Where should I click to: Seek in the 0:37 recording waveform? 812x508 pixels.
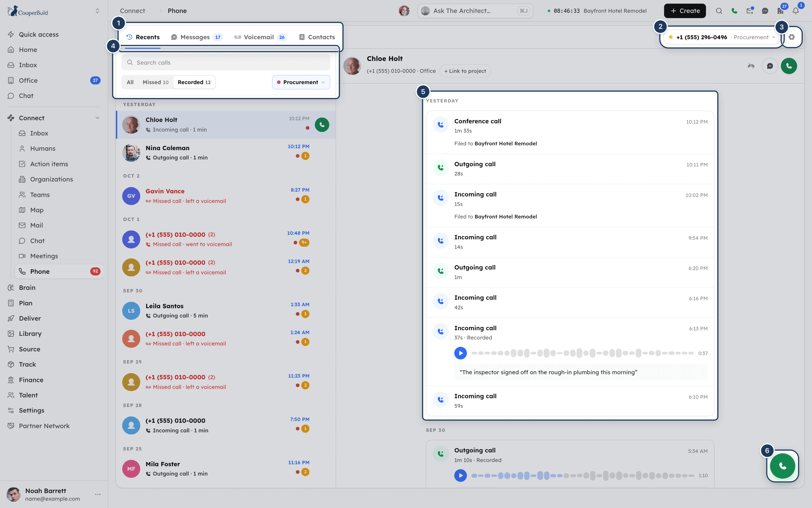tap(582, 353)
